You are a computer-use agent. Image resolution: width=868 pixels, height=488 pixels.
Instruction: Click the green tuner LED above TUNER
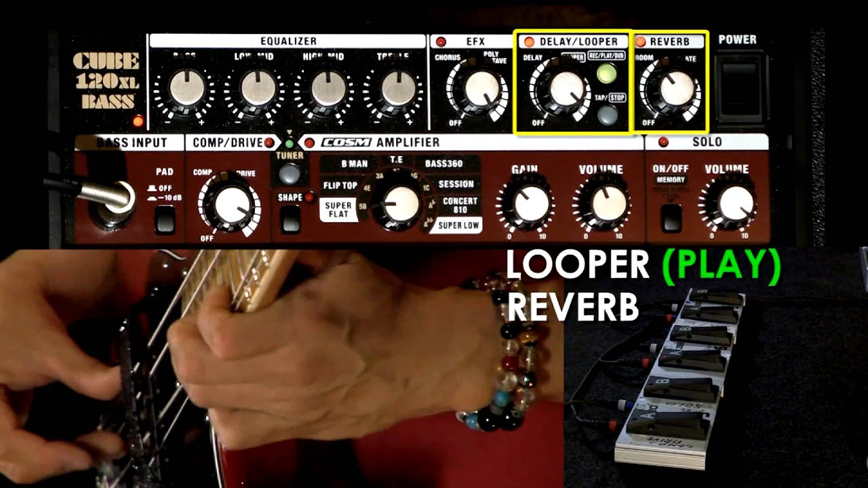[x=289, y=143]
